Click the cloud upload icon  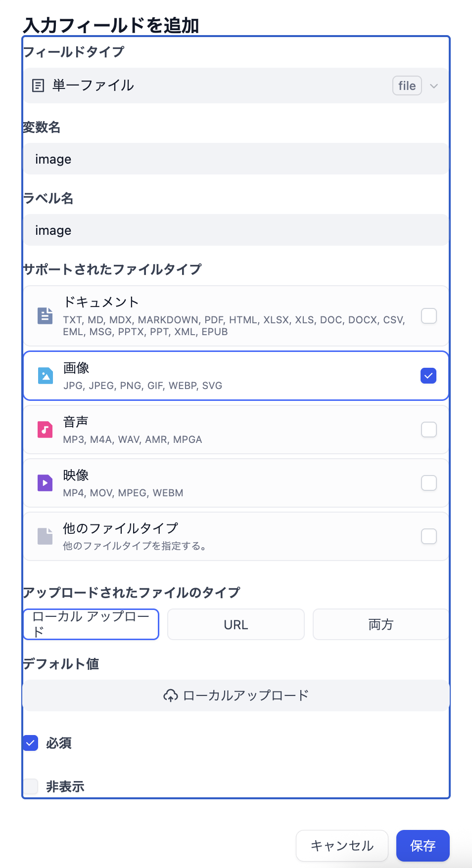[x=170, y=695]
